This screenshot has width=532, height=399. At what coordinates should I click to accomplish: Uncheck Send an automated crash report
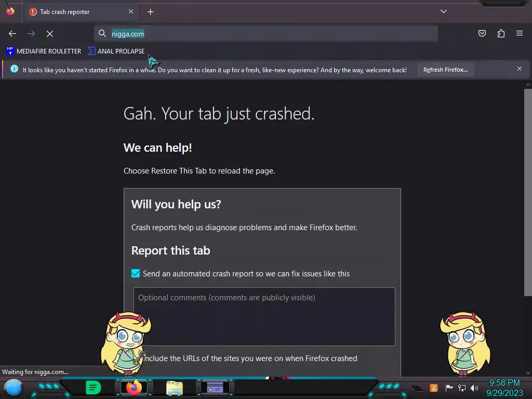point(136,273)
